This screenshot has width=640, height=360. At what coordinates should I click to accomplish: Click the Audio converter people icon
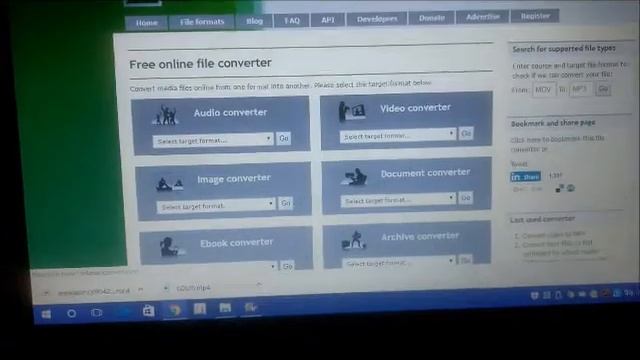click(x=165, y=115)
